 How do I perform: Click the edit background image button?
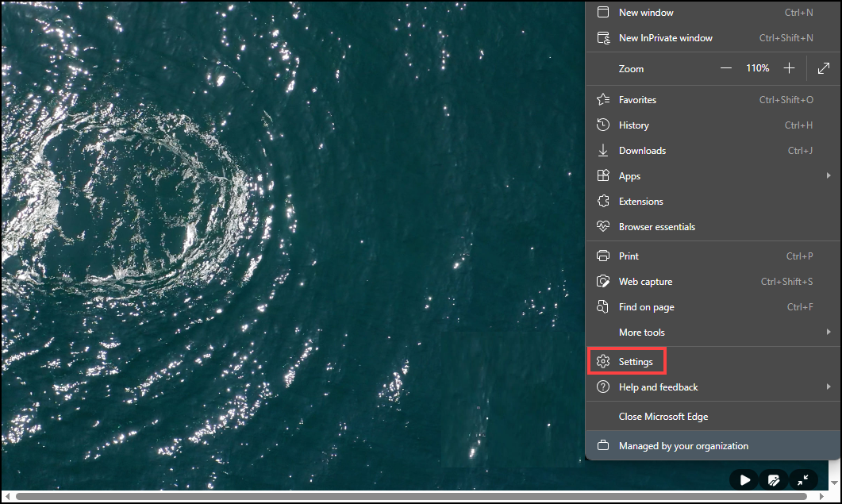click(774, 479)
